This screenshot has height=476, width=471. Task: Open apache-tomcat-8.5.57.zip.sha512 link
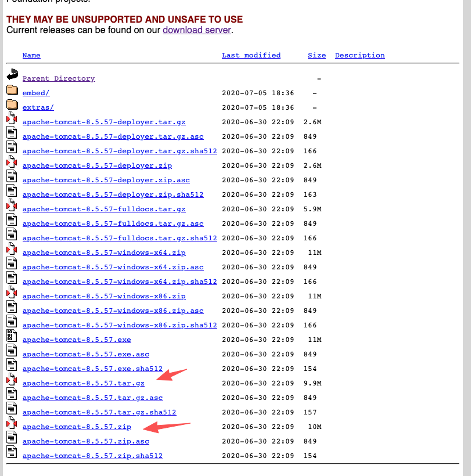[92, 456]
